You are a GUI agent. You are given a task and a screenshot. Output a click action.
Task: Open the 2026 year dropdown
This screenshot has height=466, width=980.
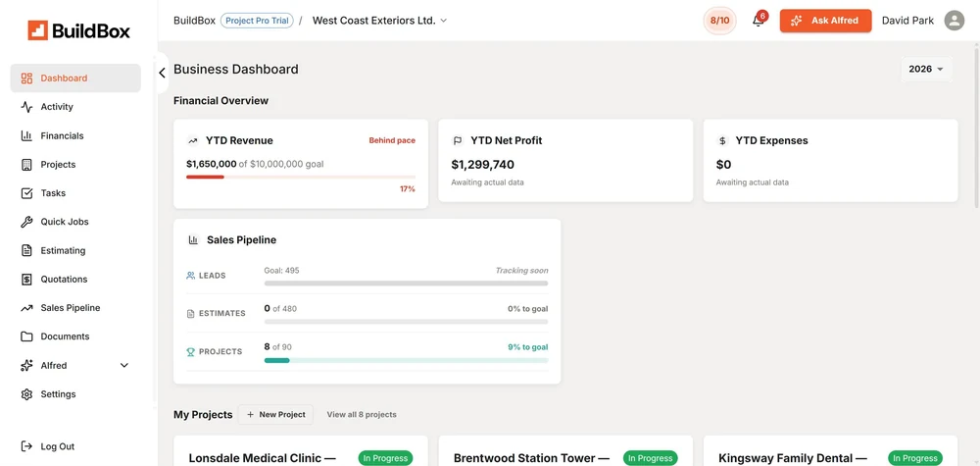pyautogui.click(x=926, y=69)
